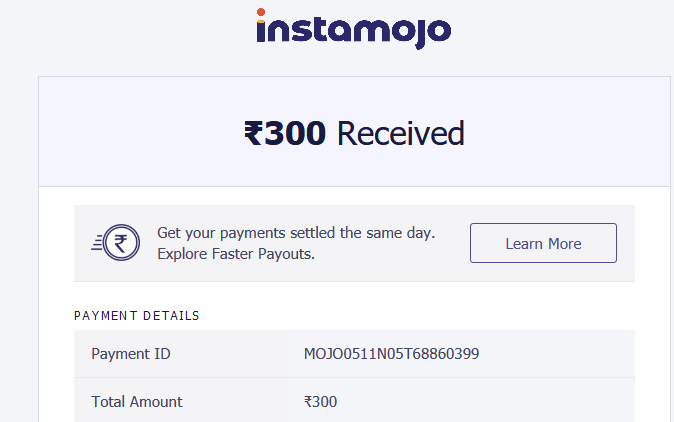Select the 'Get your payments settled' line
Image resolution: width=674 pixels, height=422 pixels.
(x=296, y=233)
